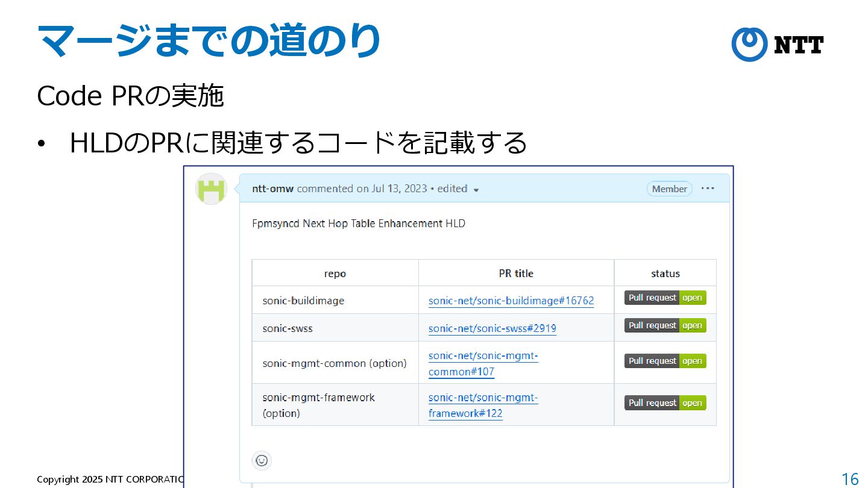Click the 'Copyright 2025 NTT' footer text

(110, 480)
